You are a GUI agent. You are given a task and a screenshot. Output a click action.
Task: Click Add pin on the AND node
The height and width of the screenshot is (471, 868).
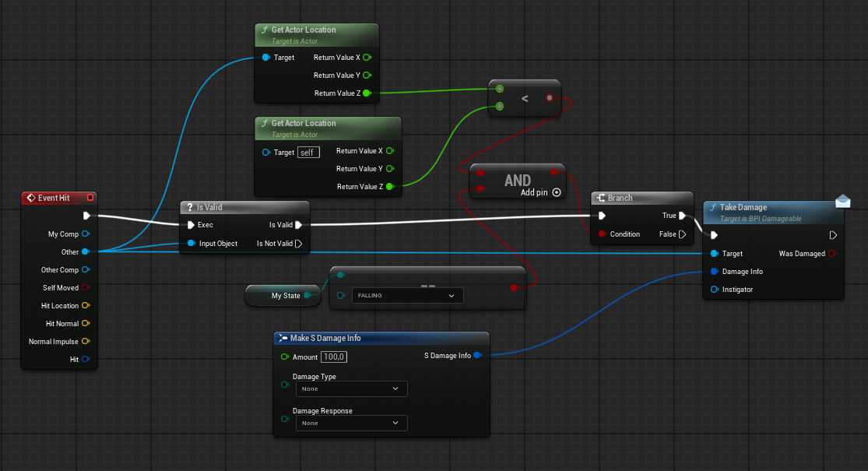coord(540,192)
